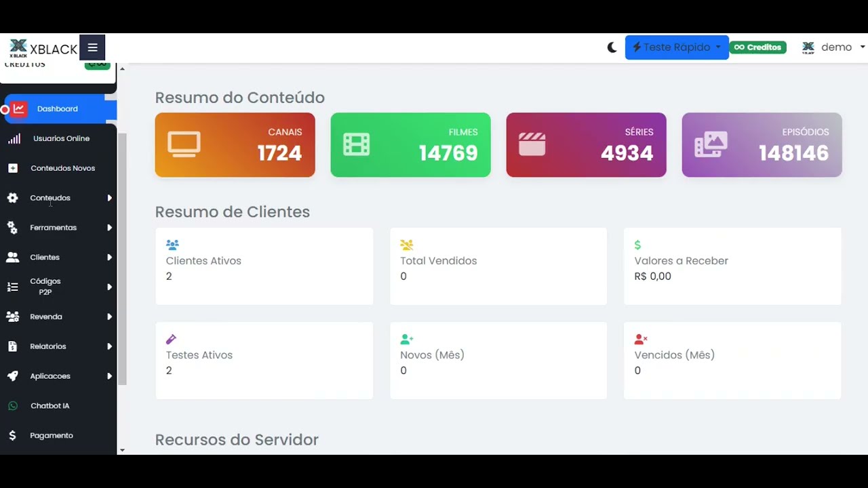868x488 pixels.
Task: Click the Clientes Ativos users icon
Action: 172,245
